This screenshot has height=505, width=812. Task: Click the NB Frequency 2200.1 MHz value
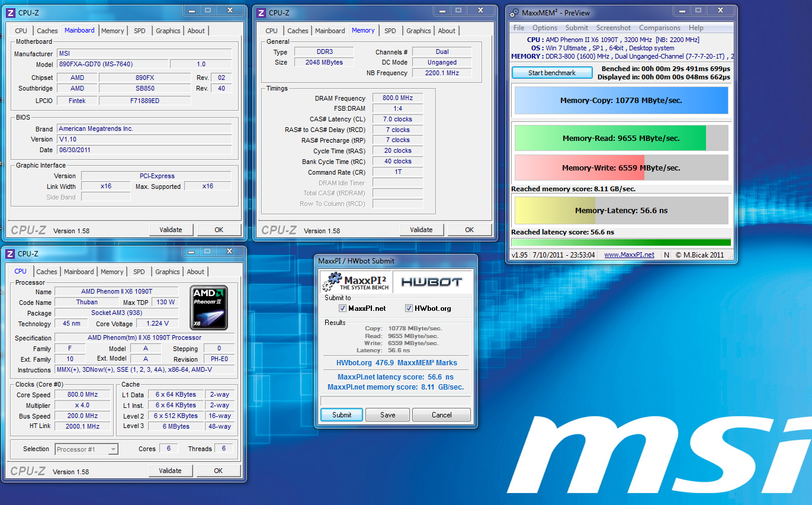point(442,73)
